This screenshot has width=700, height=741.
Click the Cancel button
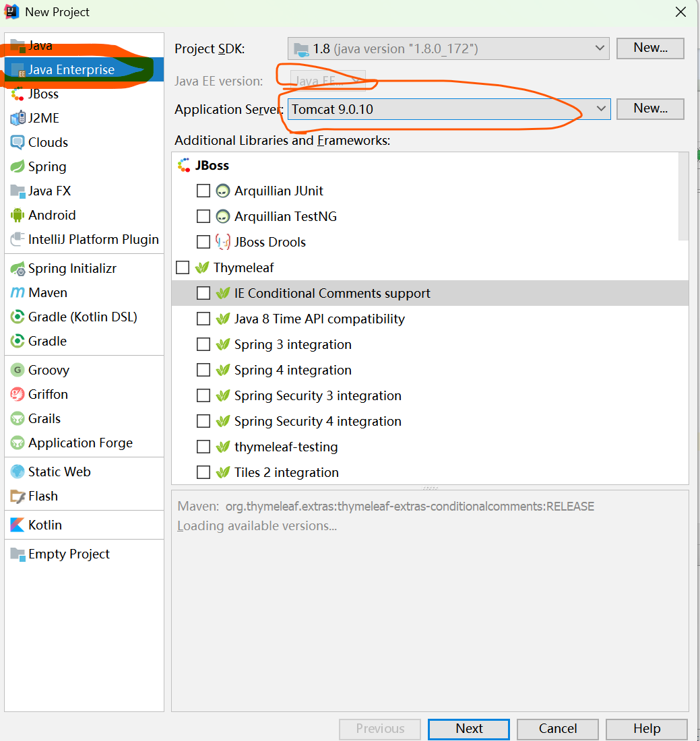558,729
